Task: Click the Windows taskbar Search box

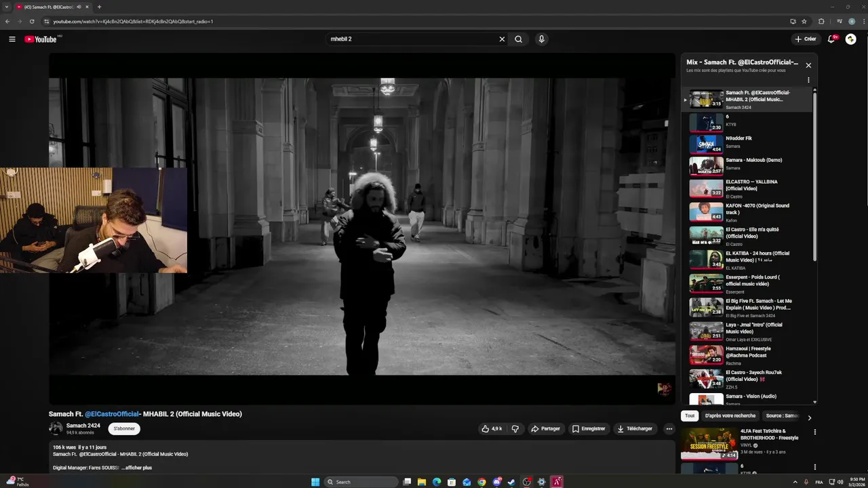Action: (x=359, y=482)
